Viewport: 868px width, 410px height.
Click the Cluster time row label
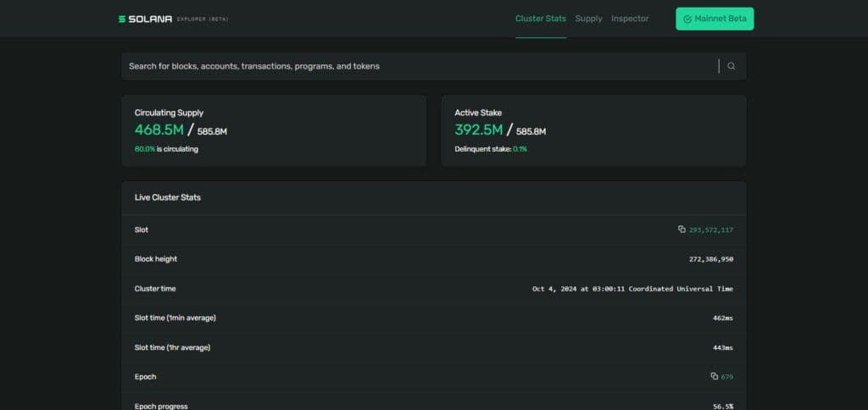[x=155, y=289]
